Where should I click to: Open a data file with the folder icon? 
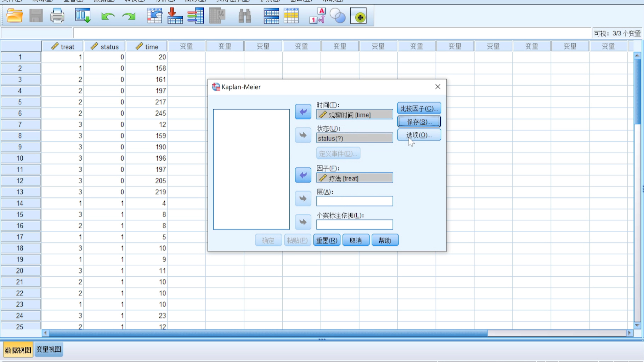(15, 16)
